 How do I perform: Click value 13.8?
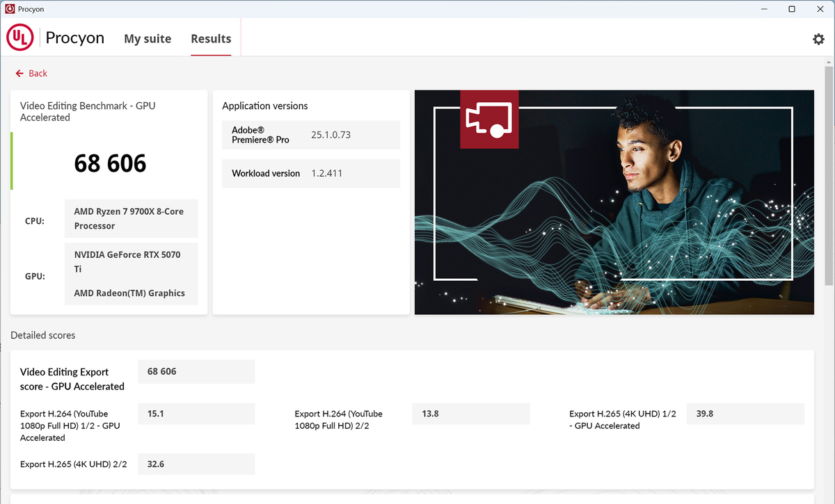(x=471, y=414)
